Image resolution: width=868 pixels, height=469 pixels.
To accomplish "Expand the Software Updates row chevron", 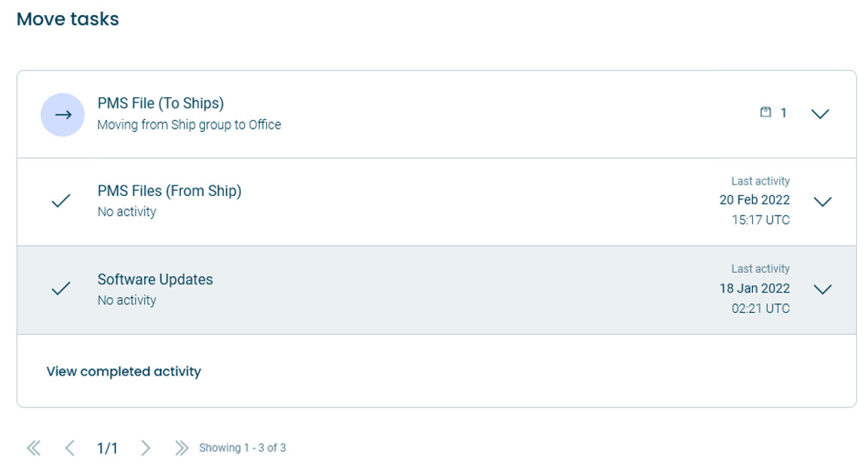I will (823, 289).
